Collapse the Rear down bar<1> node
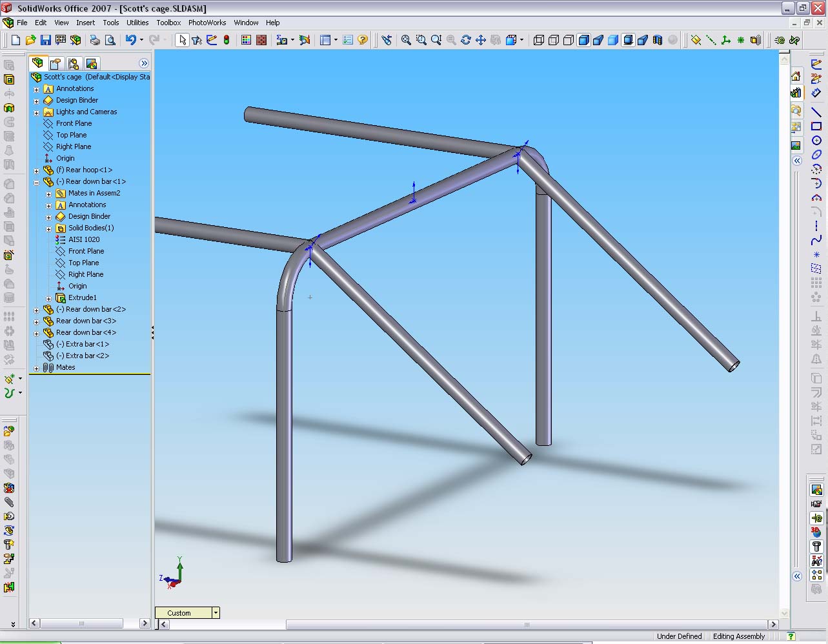828x644 pixels. [37, 182]
